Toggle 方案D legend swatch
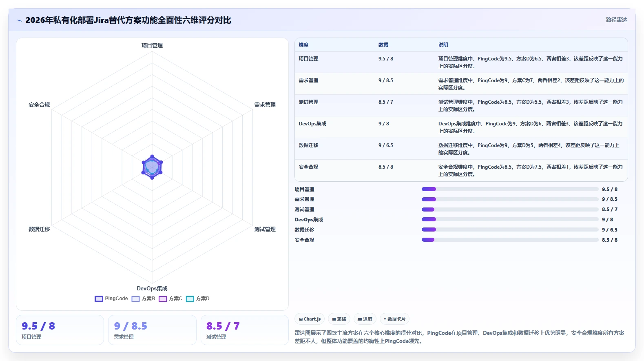Image resolution: width=644 pixels, height=361 pixels. pyautogui.click(x=190, y=299)
